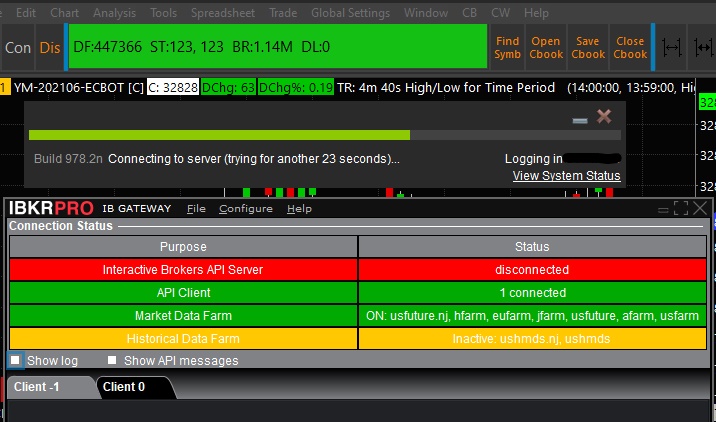Click the first horizontal bar-spacing arrows icon
The height and width of the screenshot is (422, 716).
[672, 47]
